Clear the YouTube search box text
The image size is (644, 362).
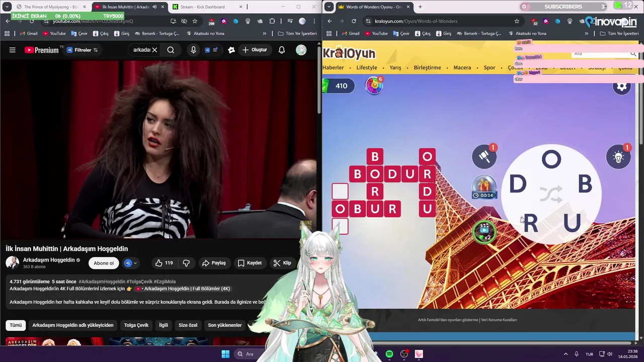click(x=154, y=50)
